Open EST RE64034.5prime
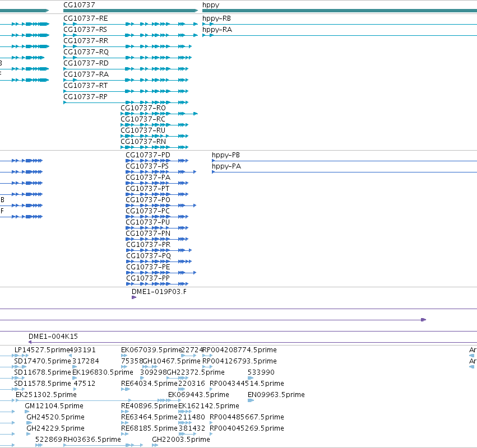477x448 pixels. 149,384
